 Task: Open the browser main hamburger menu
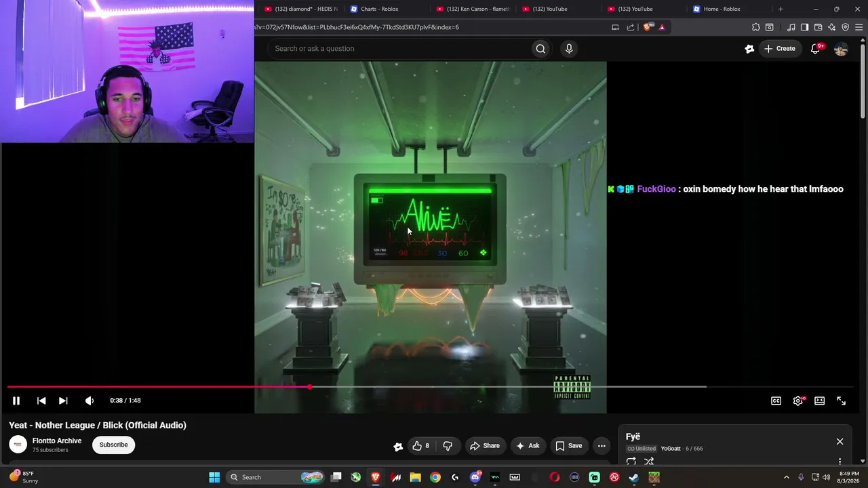(x=860, y=27)
